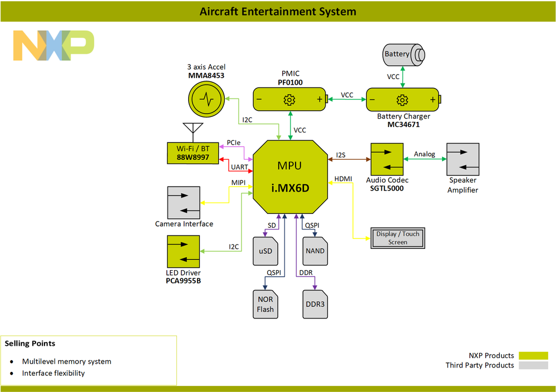Click the Third Party Products legend text

click(480, 365)
